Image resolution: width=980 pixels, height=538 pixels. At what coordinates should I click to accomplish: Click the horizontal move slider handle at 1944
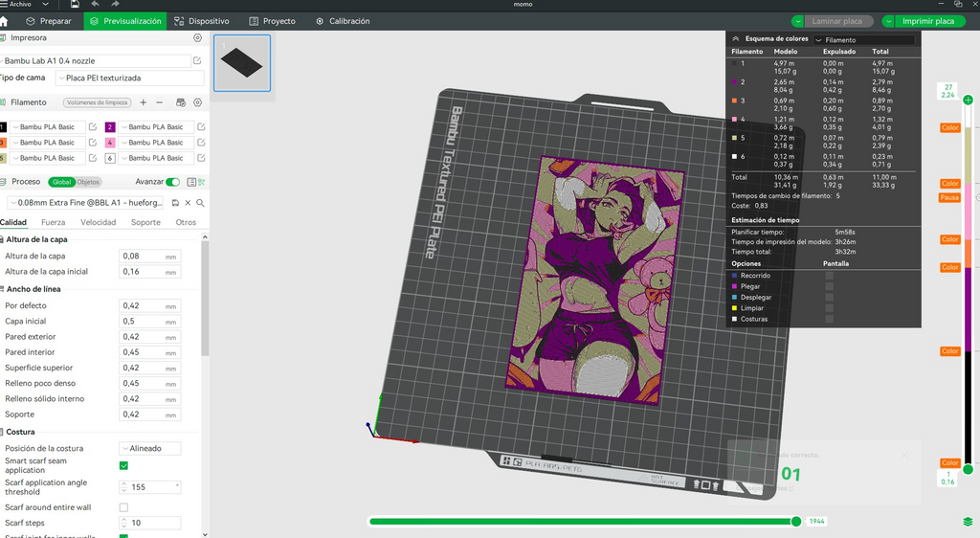[796, 521]
